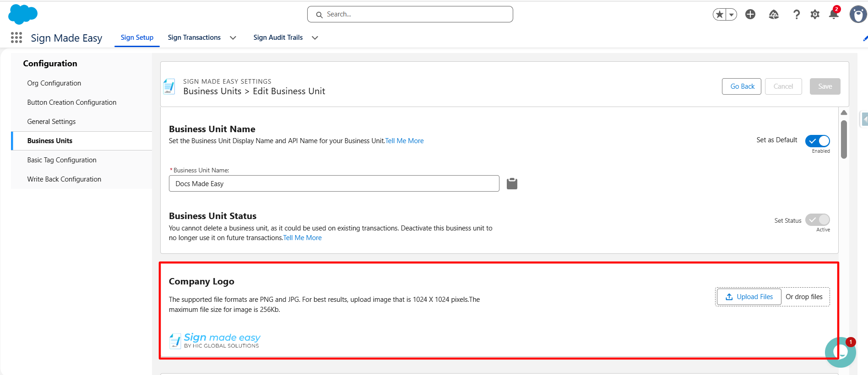Open Org Configuration in the sidebar
The height and width of the screenshot is (375, 868).
coord(81,83)
